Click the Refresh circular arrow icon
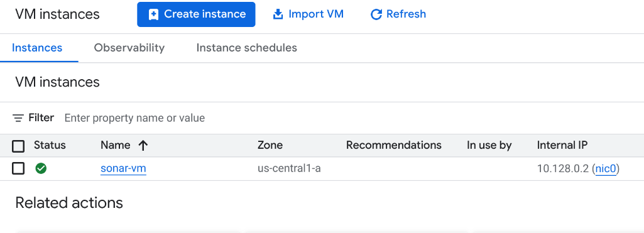The width and height of the screenshot is (644, 233). point(376,15)
